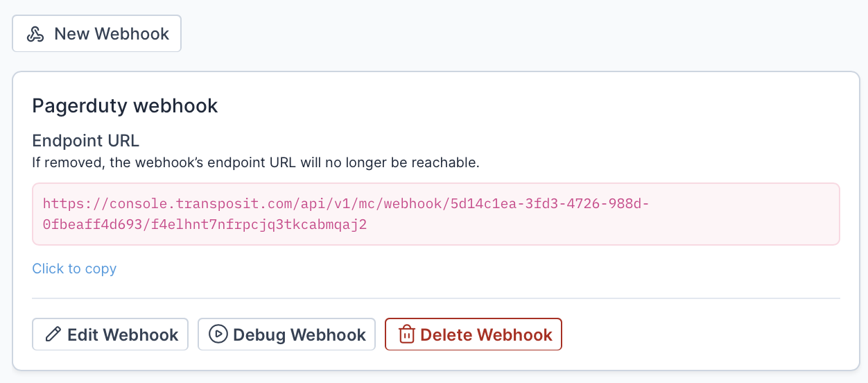Click the trash can icon on Delete Webhook

406,334
